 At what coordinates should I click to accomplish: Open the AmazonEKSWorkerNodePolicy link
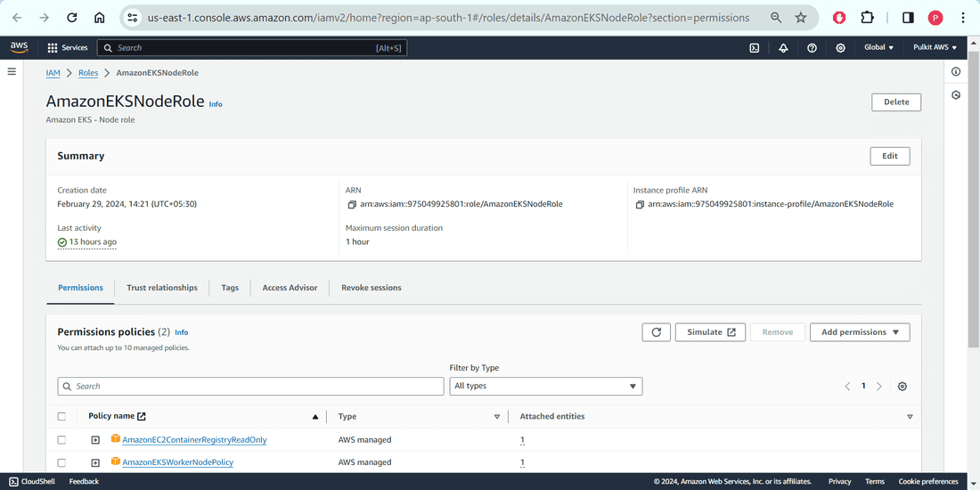pyautogui.click(x=178, y=462)
